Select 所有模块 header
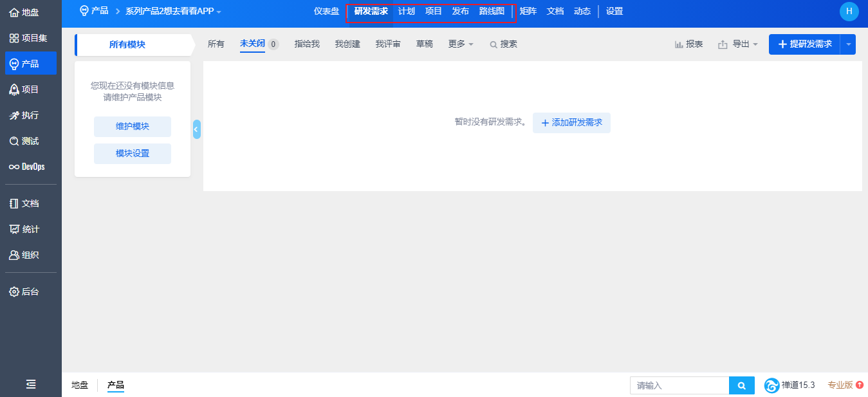The width and height of the screenshot is (868, 397). [x=133, y=45]
